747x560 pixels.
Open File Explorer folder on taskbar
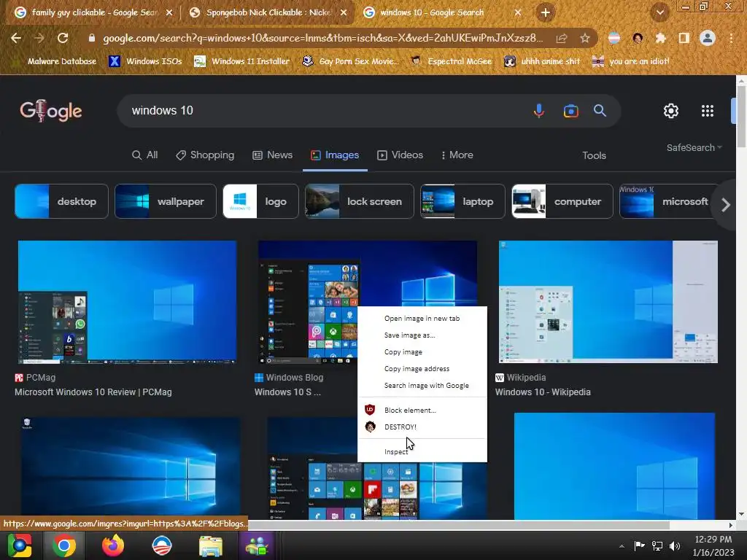click(x=211, y=545)
